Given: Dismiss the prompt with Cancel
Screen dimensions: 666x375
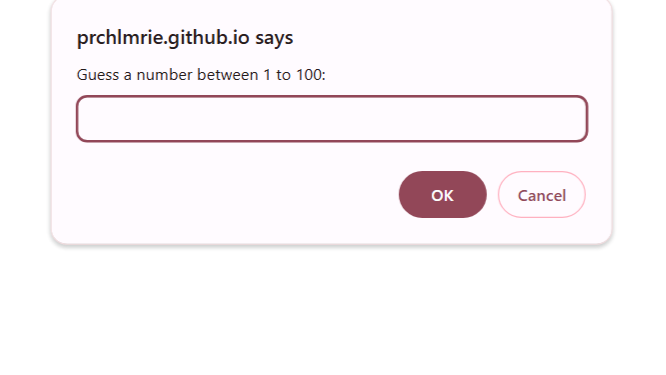Looking at the screenshot, I should click(x=542, y=195).
